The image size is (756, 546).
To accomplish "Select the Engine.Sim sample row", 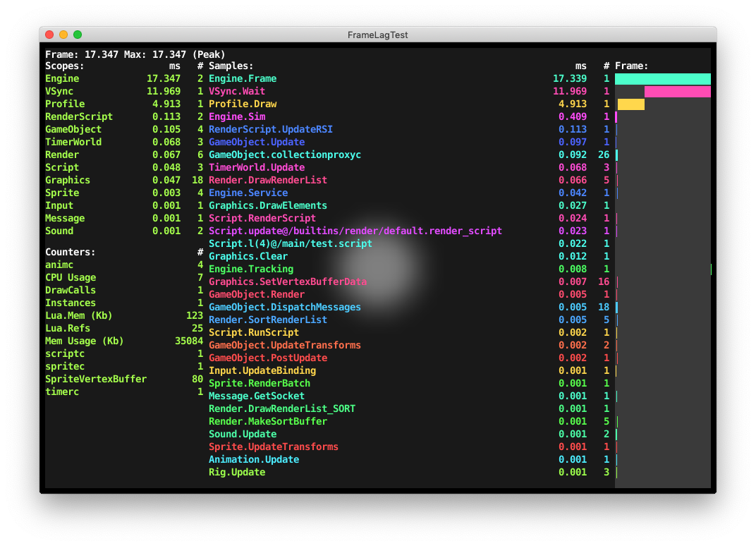I will click(x=237, y=117).
